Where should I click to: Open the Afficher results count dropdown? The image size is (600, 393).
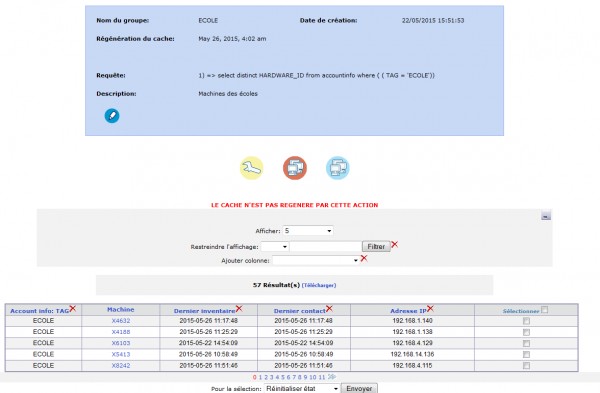tap(308, 231)
